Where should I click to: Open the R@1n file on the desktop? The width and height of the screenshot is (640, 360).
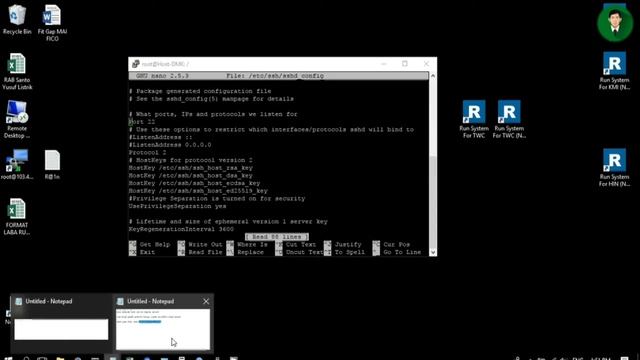52,164
